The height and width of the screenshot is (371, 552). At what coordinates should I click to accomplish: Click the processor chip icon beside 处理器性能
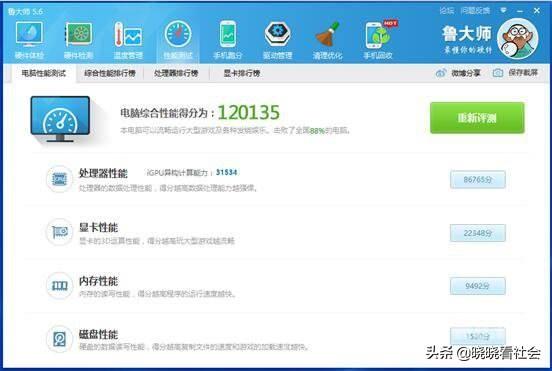[x=59, y=179]
